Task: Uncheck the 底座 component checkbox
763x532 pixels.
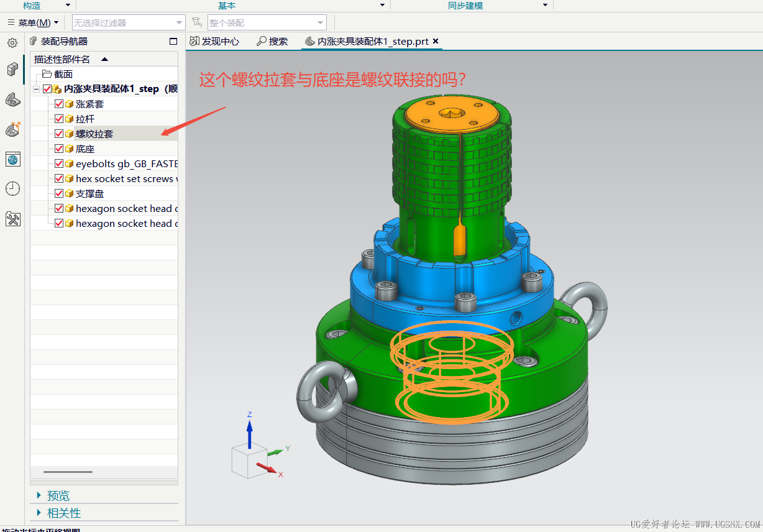Action: click(59, 149)
